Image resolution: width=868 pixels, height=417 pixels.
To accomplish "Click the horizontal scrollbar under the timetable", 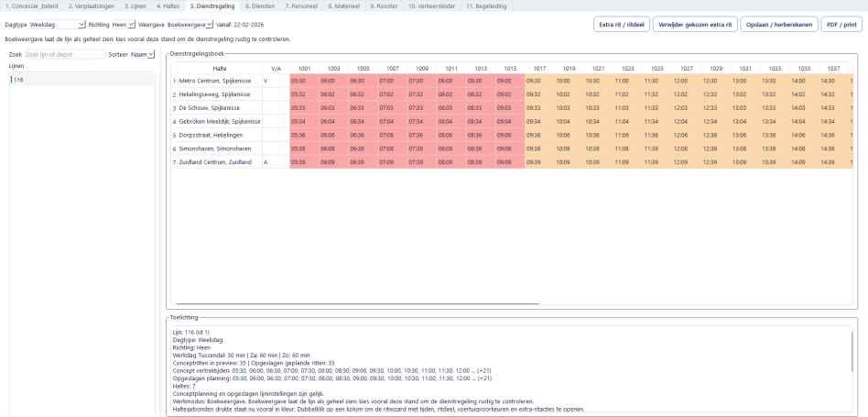I will coord(366,302).
